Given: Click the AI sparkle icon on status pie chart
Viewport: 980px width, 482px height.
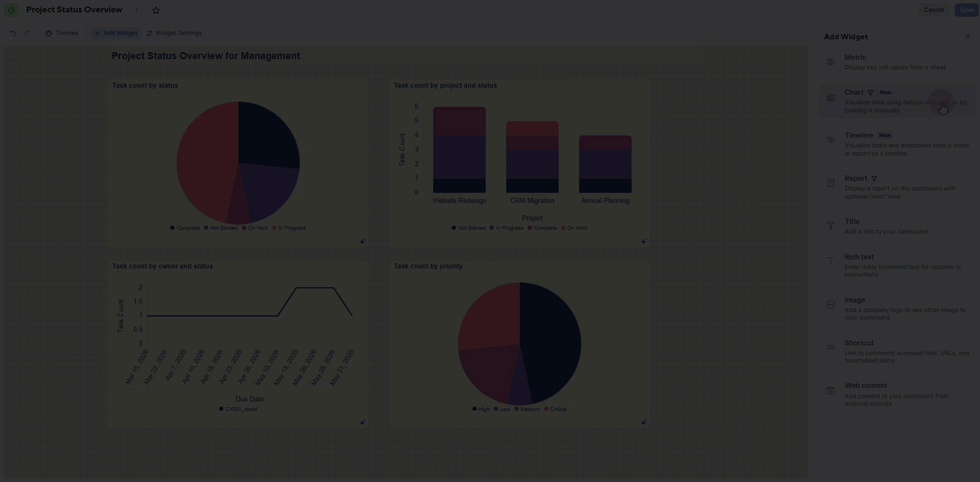Looking at the screenshot, I should click(x=363, y=242).
